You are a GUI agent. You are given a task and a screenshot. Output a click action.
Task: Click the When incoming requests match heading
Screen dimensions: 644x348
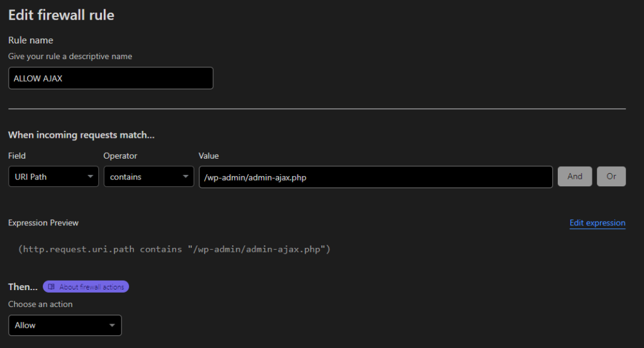tap(81, 135)
